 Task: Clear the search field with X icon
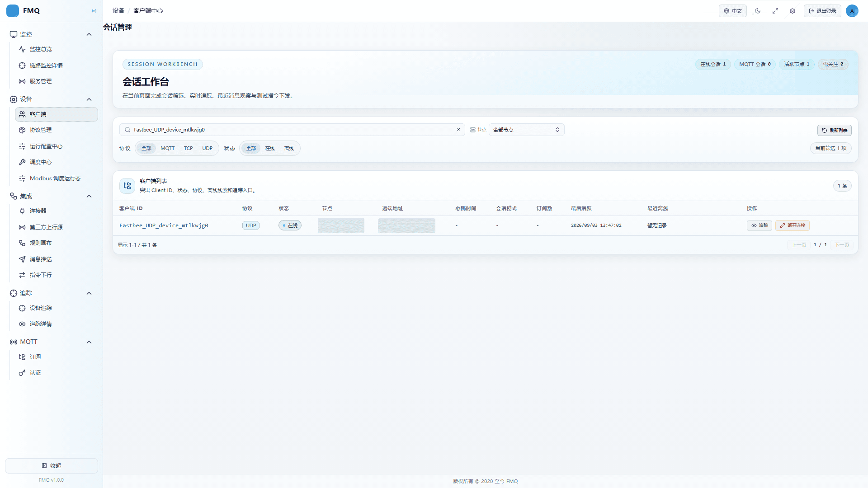pyautogui.click(x=458, y=130)
